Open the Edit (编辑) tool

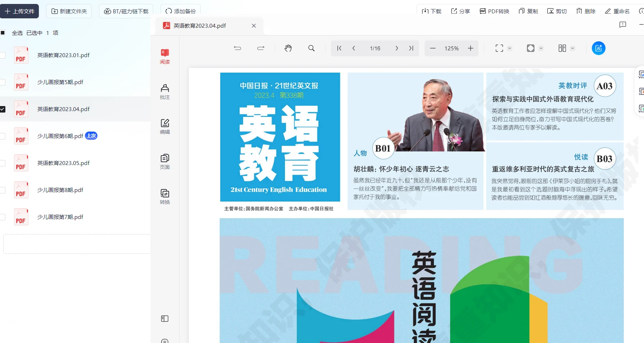[x=165, y=127]
